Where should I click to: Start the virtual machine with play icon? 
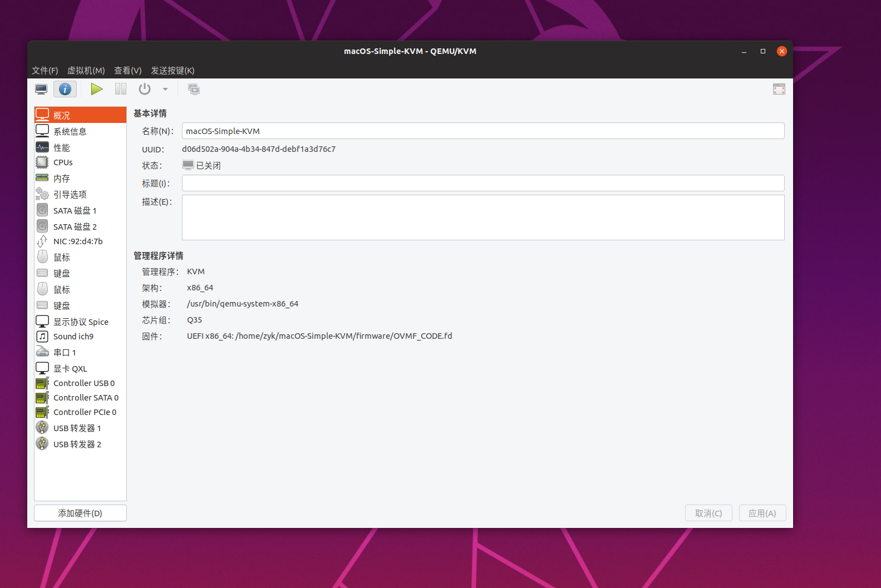pos(97,89)
